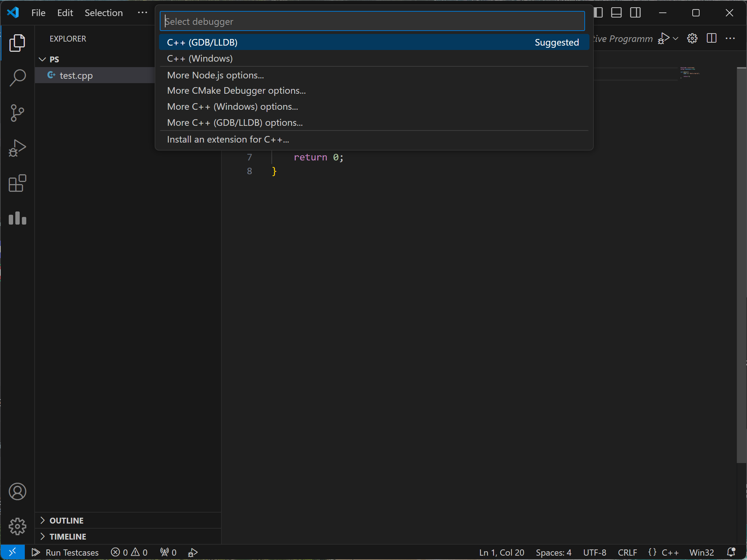The image size is (747, 560).
Task: Toggle the bottom panel
Action: click(x=616, y=13)
